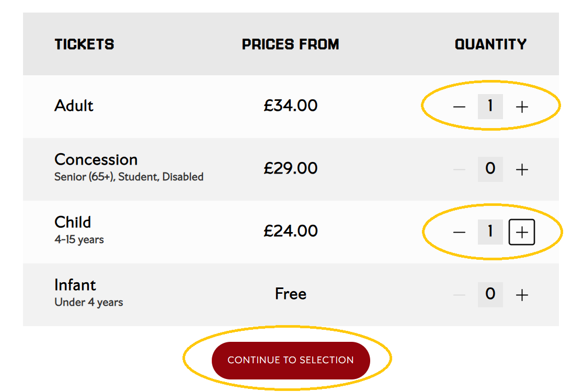Click the Prices From column header
583x392 pixels.
pyautogui.click(x=291, y=44)
